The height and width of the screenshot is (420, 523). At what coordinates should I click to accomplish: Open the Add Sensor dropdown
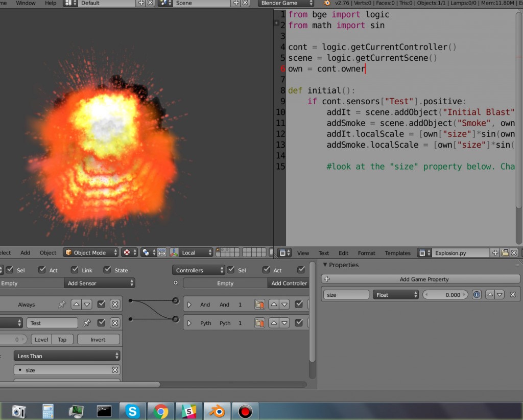100,283
